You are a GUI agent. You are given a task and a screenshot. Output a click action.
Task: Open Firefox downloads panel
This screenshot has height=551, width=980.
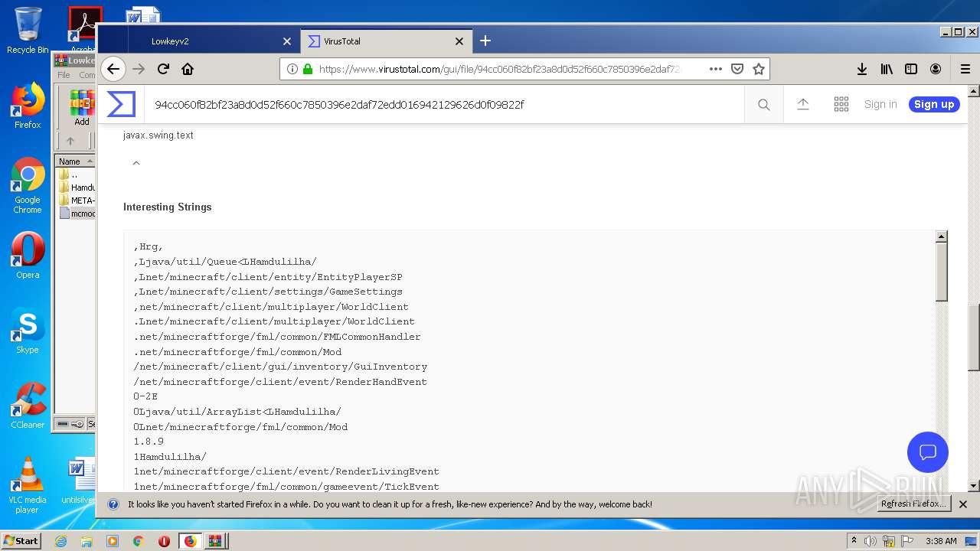(x=862, y=69)
